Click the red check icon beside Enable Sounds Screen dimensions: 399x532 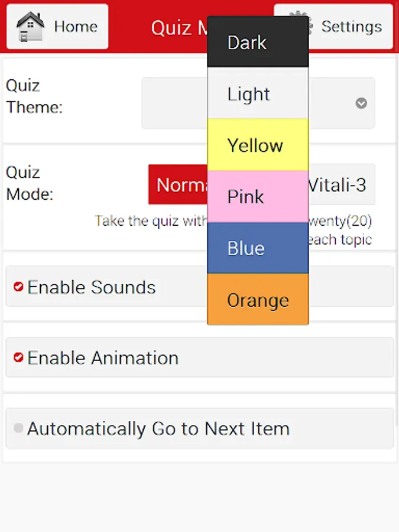click(18, 287)
